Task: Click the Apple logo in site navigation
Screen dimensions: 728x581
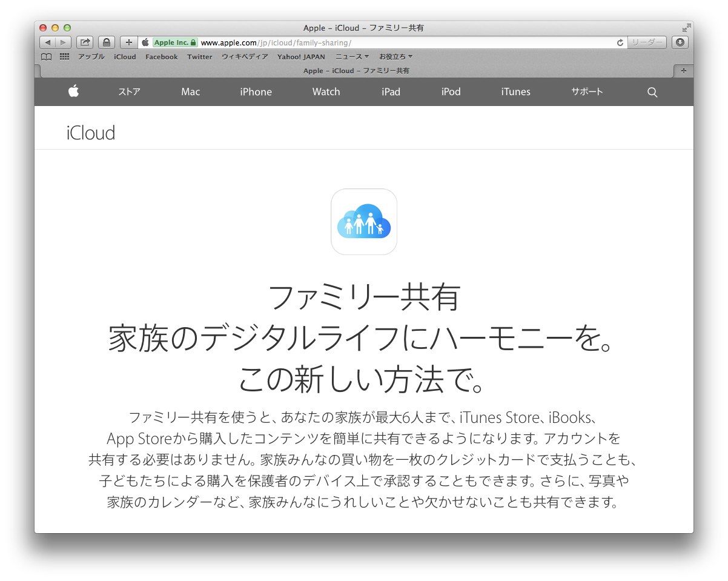Action: point(73,91)
